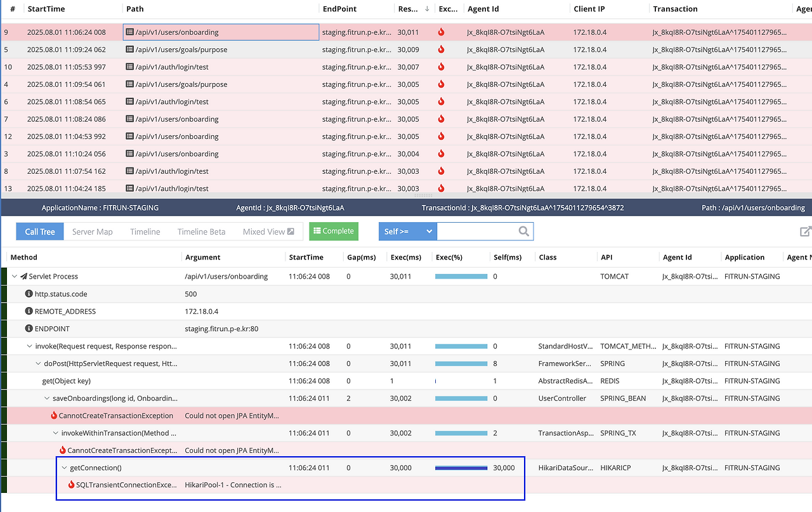Switch to the Server Map tab
Viewport: 812px width, 512px height.
pos(93,232)
